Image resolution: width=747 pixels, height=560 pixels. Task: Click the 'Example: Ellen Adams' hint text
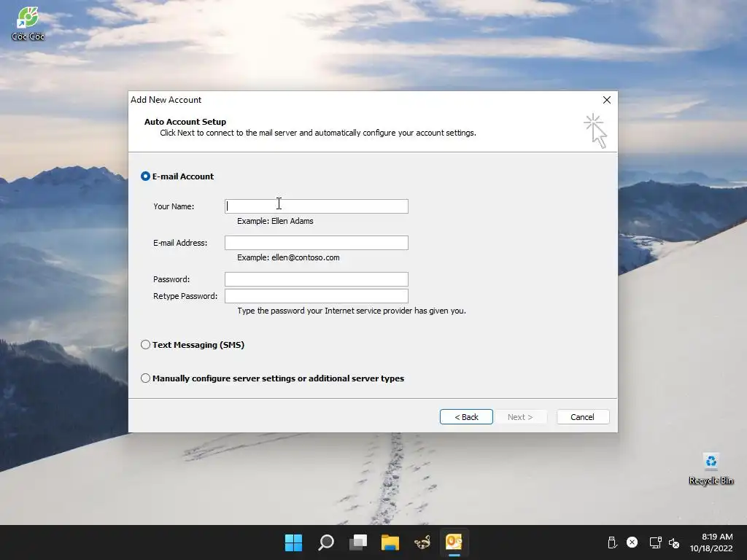click(275, 221)
